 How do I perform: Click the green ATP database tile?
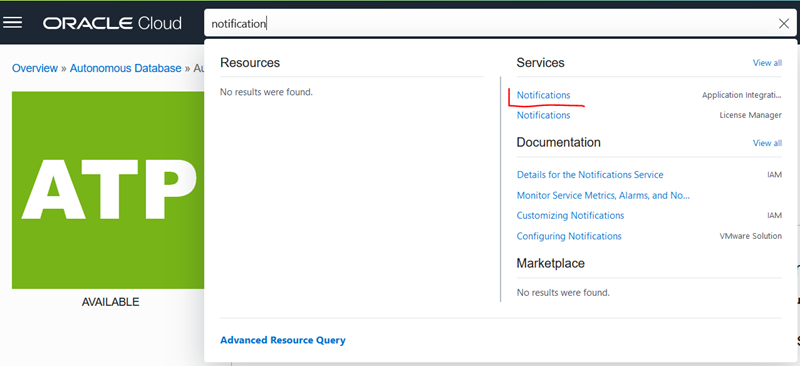tap(108, 190)
